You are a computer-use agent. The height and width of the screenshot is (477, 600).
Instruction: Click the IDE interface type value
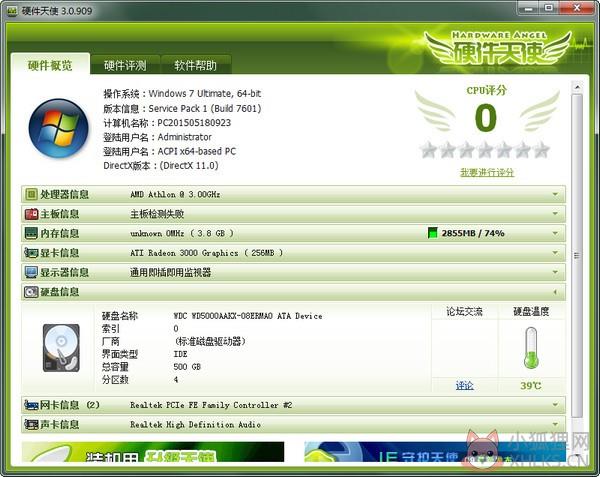pyautogui.click(x=180, y=354)
